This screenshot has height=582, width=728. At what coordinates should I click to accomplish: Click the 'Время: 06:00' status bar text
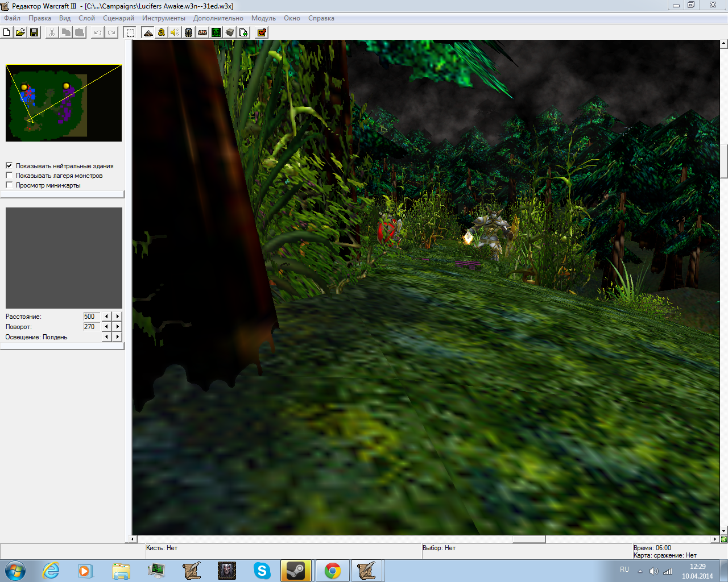pos(652,548)
